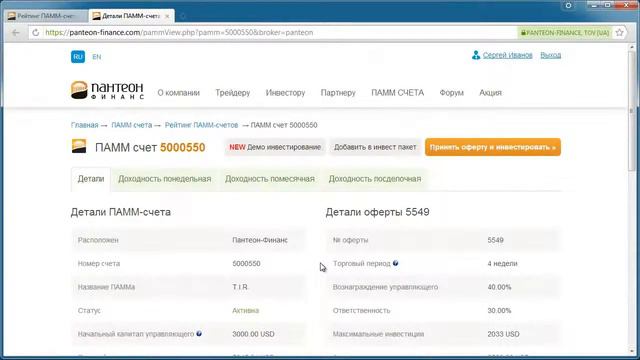This screenshot has height=360, width=640.
Task: Open the О компании menu
Action: (179, 93)
